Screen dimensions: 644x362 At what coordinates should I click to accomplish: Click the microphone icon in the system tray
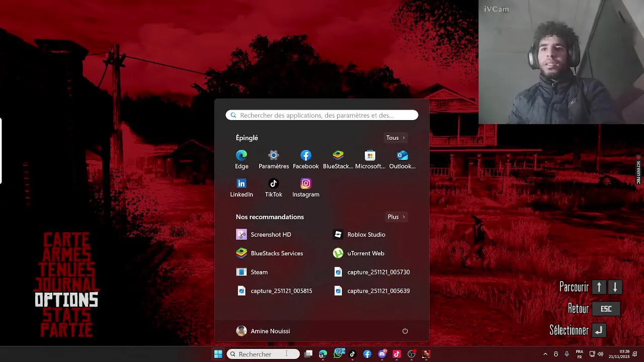567,354
